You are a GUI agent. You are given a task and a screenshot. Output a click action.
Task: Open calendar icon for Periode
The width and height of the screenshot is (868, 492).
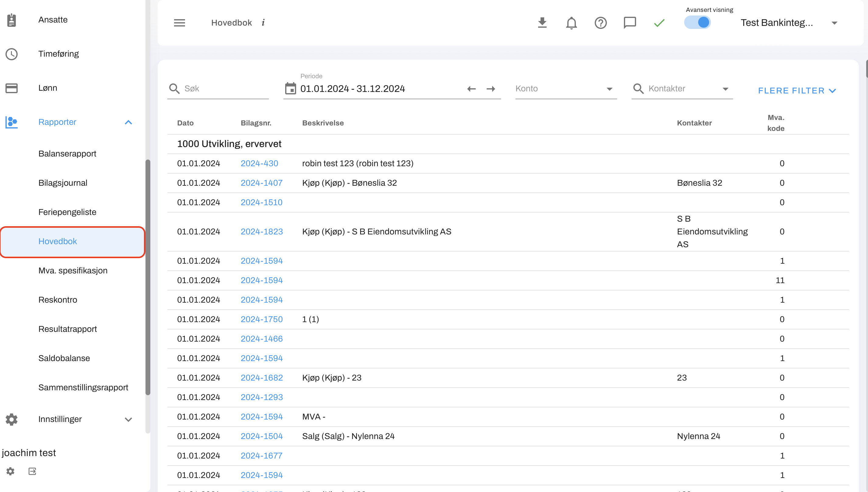pos(290,89)
